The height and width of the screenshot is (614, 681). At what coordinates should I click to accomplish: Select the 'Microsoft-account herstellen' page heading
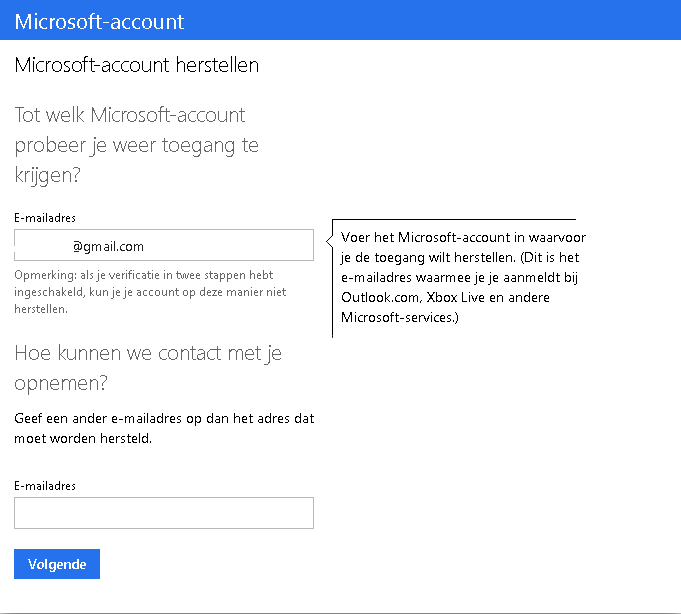click(x=137, y=66)
